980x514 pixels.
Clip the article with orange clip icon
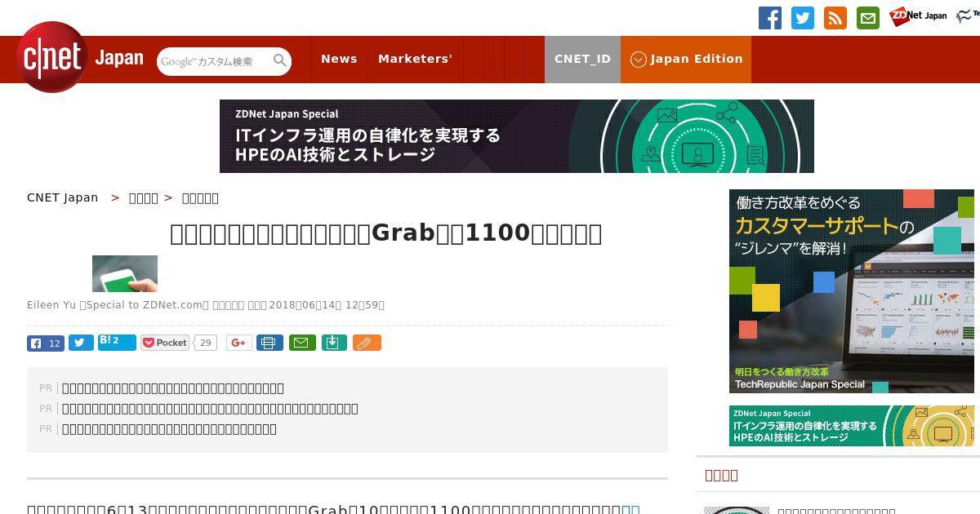(x=367, y=343)
